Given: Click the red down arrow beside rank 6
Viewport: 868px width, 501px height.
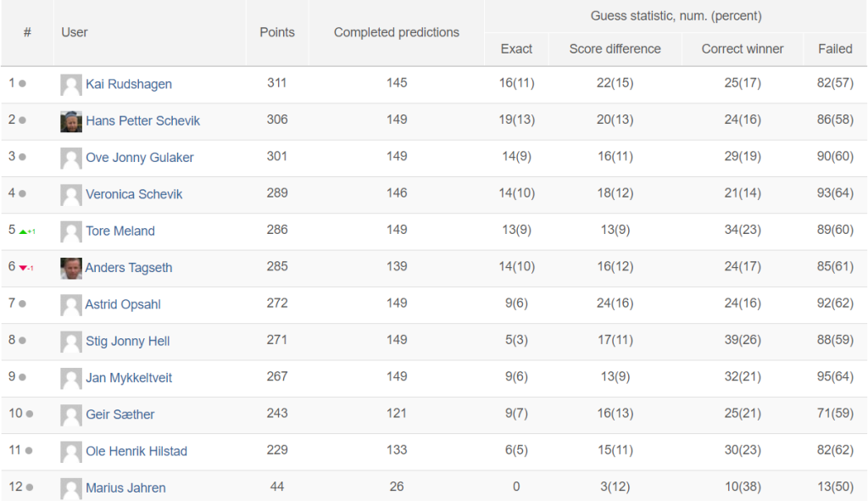Looking at the screenshot, I should click(23, 268).
